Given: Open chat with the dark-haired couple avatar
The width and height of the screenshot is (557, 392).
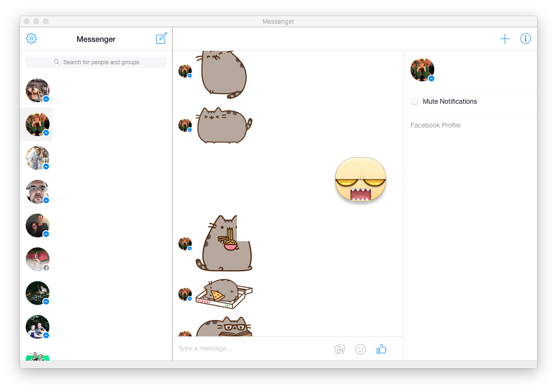Looking at the screenshot, I should pyautogui.click(x=37, y=225).
